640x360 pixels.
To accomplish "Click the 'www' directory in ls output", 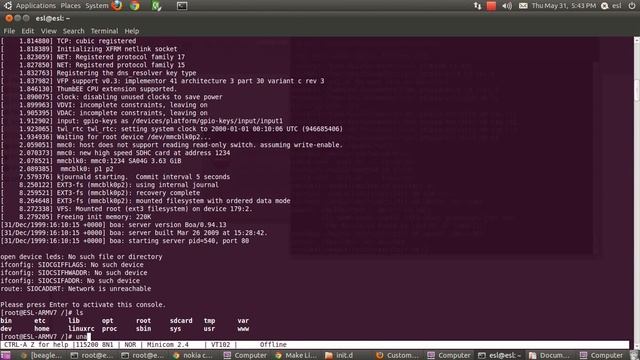I will pyautogui.click(x=243, y=329).
